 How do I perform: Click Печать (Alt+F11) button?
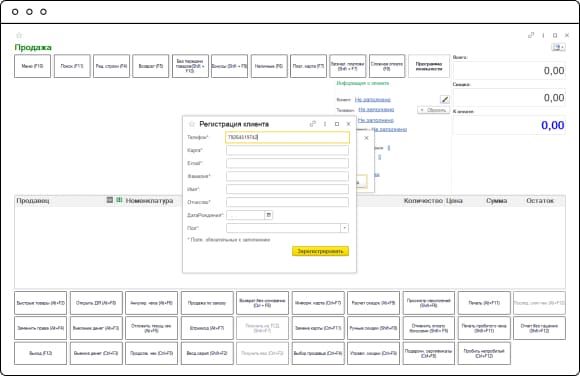point(484,303)
